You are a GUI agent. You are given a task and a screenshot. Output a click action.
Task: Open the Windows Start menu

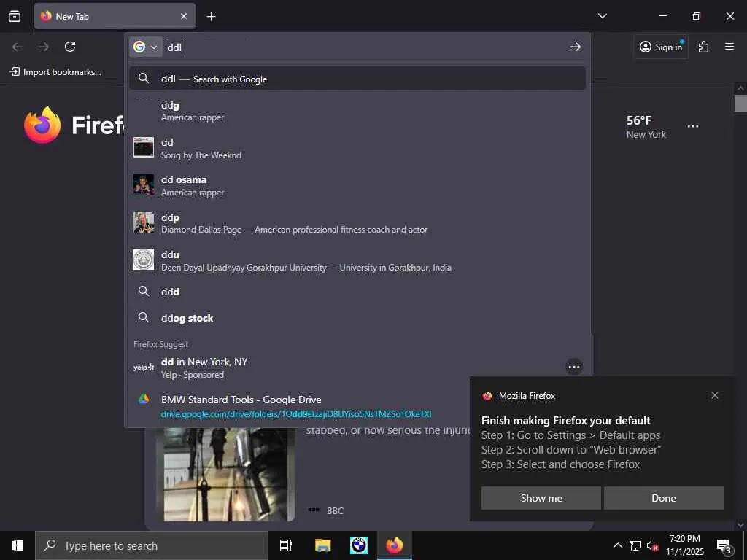click(x=18, y=545)
